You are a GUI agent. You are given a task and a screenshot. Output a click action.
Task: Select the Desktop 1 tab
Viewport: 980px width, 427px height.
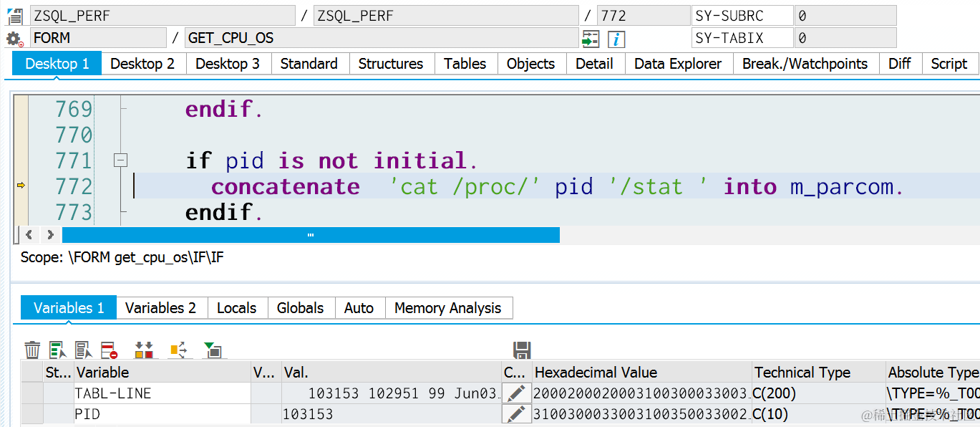pos(57,64)
